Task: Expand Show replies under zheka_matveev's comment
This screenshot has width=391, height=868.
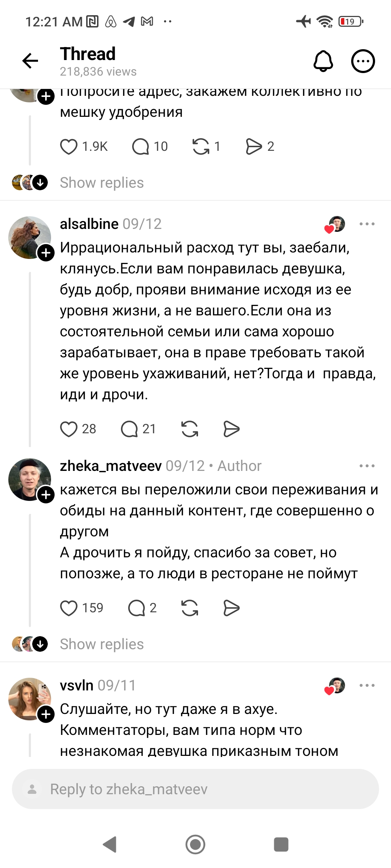Action: (x=102, y=644)
